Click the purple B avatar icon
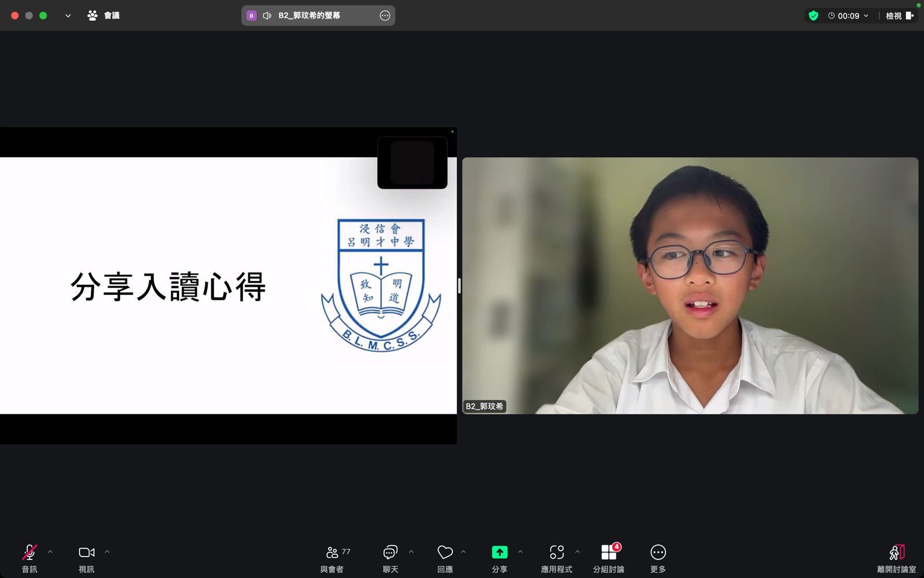This screenshot has height=578, width=924. 251,16
